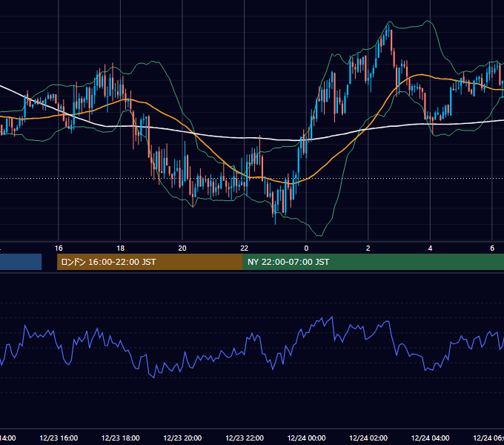Click the upper chart axis hour label 0

click(306, 248)
